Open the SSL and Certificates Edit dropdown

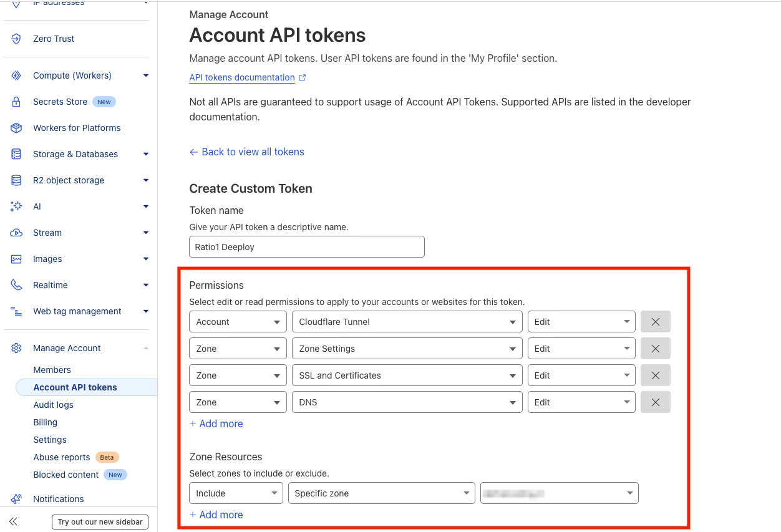coord(581,375)
